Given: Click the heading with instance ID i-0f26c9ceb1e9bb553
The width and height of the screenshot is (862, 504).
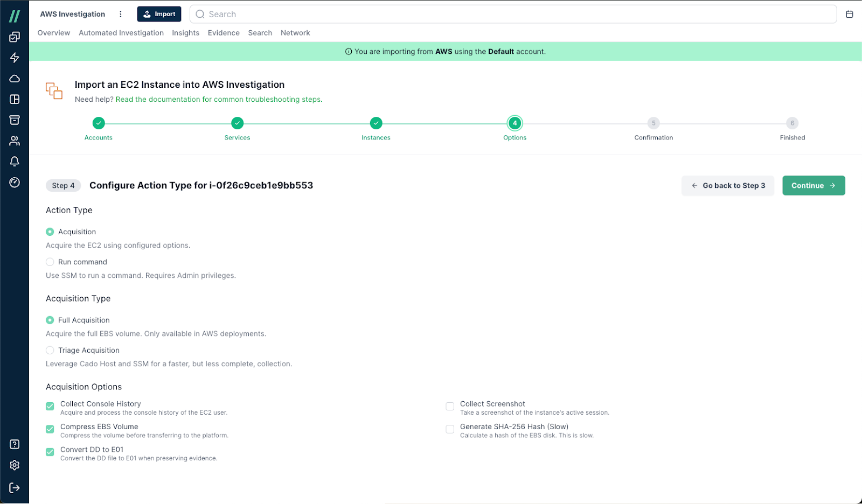Looking at the screenshot, I should (x=201, y=186).
